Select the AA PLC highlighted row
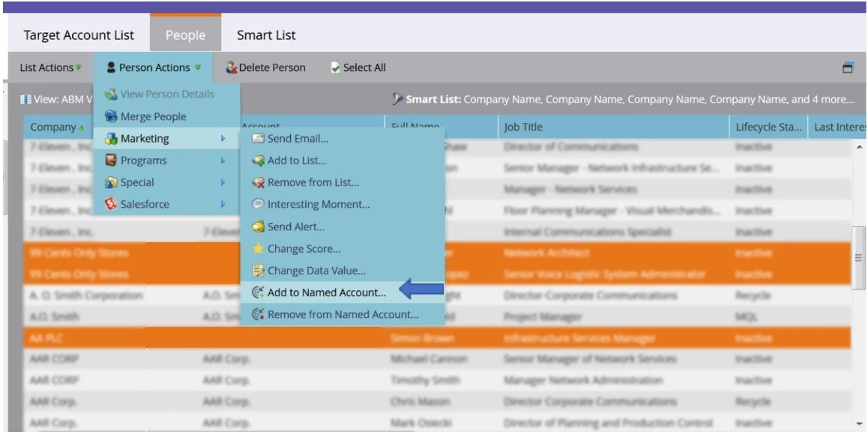This screenshot has height=435, width=868. [437, 338]
